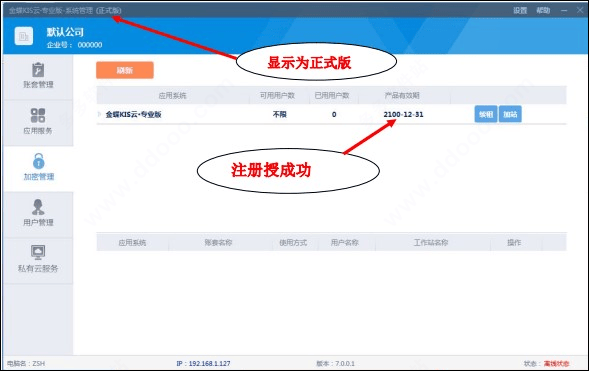589x371 pixels.
Task: Open the 设置 menu in title bar
Action: coord(520,11)
